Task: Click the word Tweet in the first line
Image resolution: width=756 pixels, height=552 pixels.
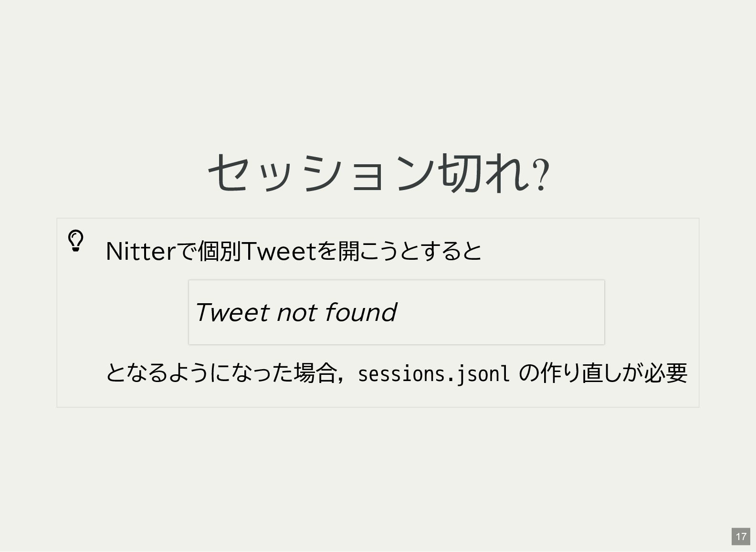Action: click(280, 251)
